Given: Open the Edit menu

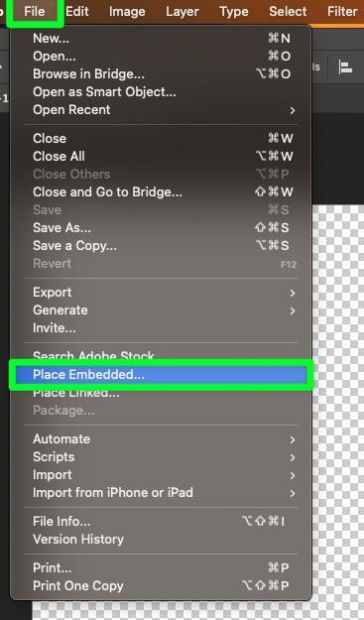Looking at the screenshot, I should (x=77, y=12).
